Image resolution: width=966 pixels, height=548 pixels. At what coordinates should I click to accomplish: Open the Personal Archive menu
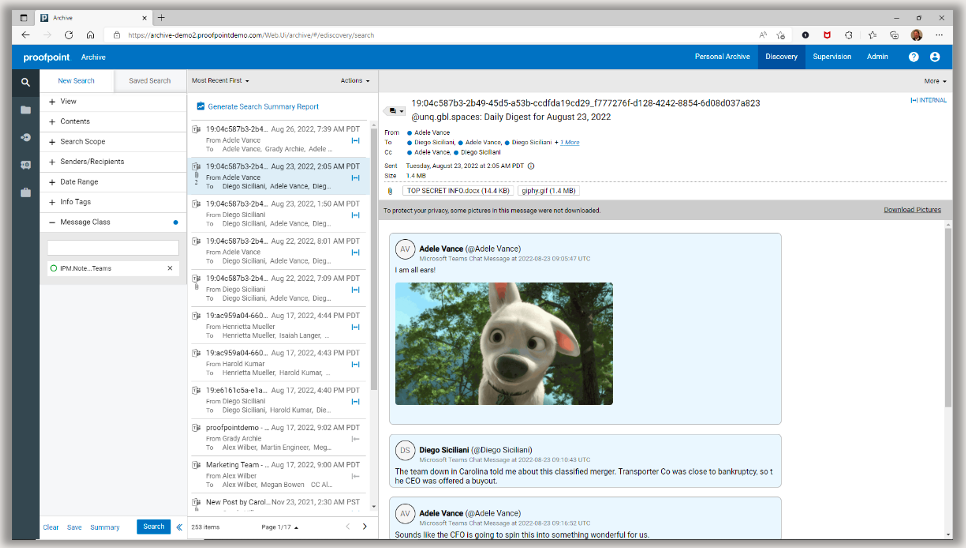pyautogui.click(x=722, y=57)
